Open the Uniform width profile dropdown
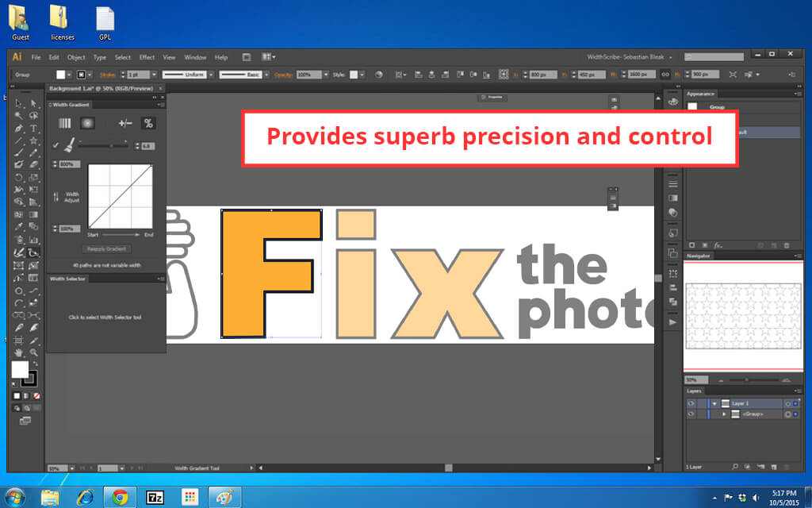 point(211,75)
